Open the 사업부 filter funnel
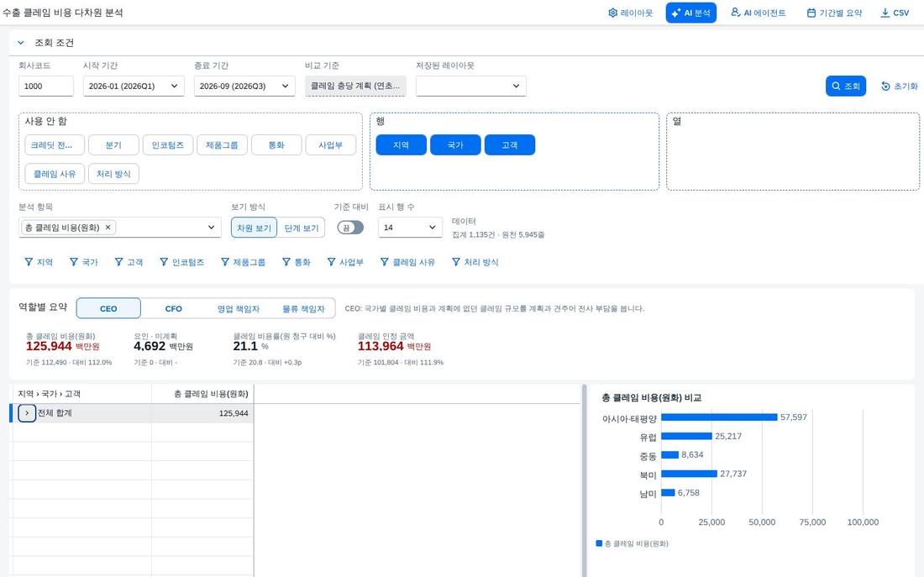The image size is (924, 577). pos(345,262)
